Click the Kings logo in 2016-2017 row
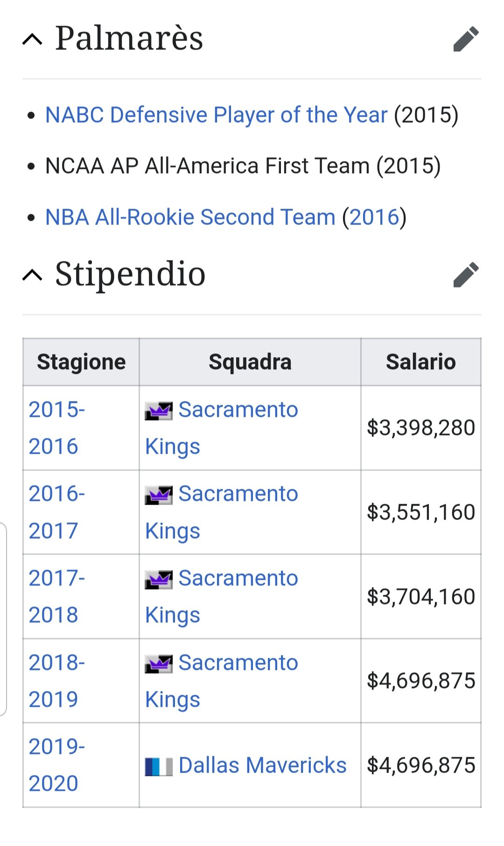 coord(159,495)
